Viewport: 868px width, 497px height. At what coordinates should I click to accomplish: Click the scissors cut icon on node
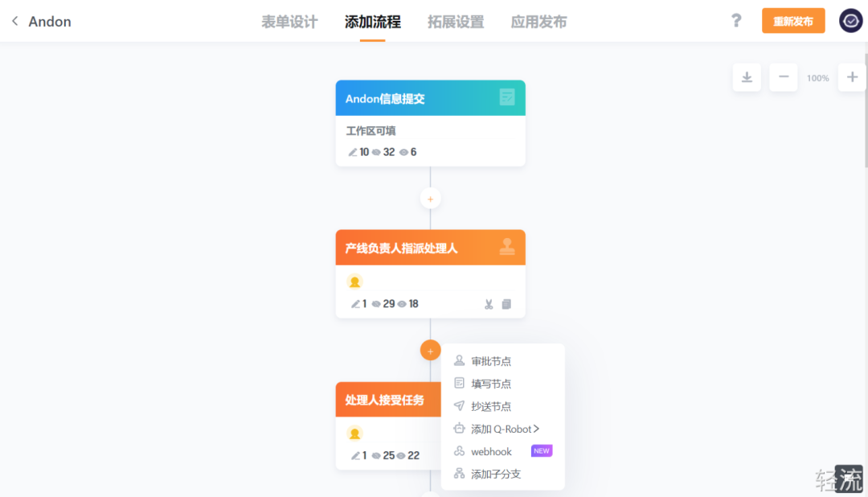point(489,304)
